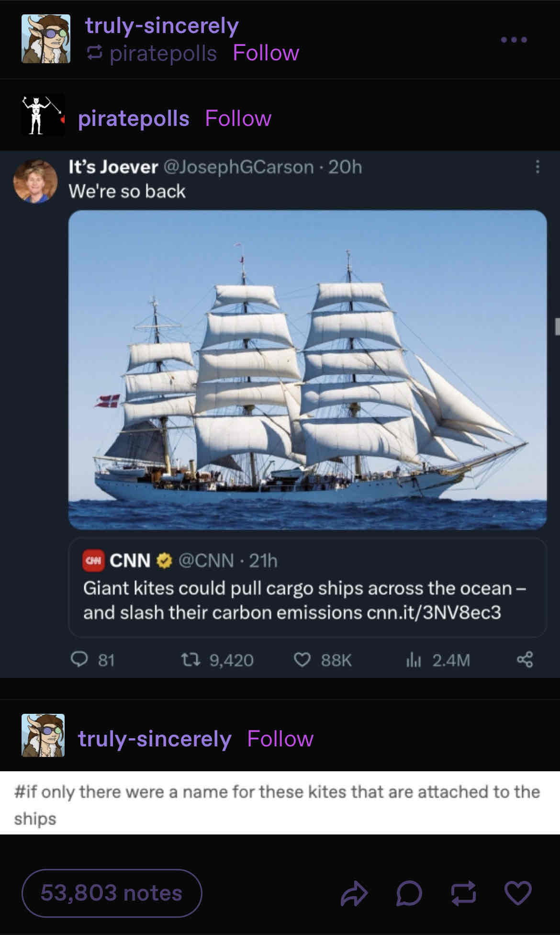Follow truly-sincerely at the bottom
This screenshot has width=560, height=935.
click(280, 739)
